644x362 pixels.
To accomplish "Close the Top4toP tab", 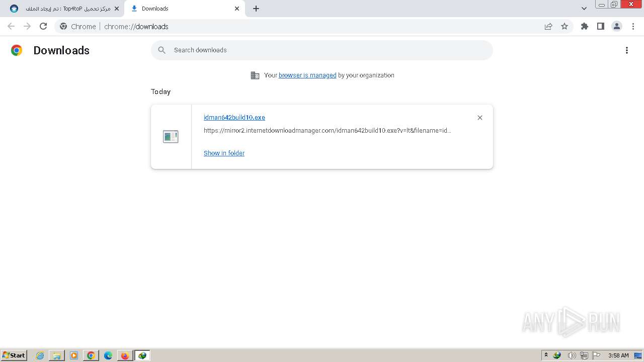I will [117, 9].
